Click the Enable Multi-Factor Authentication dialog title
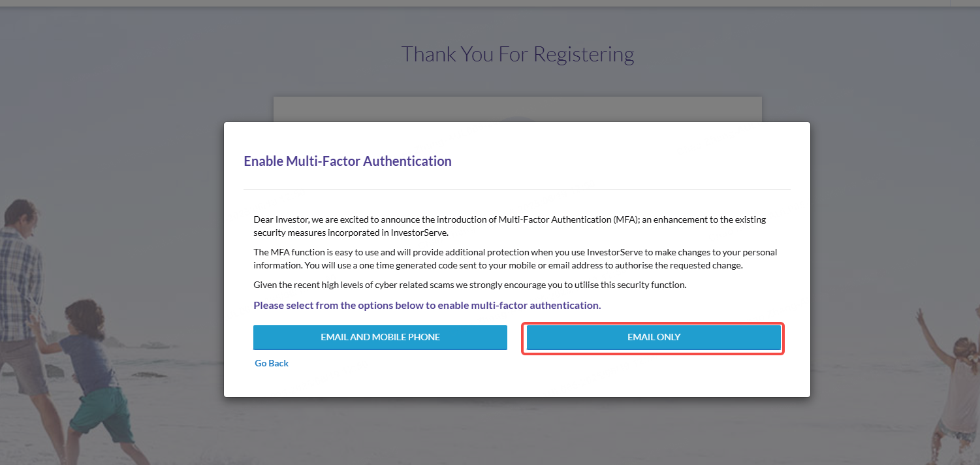Screen dimensions: 980x465 click(x=347, y=161)
